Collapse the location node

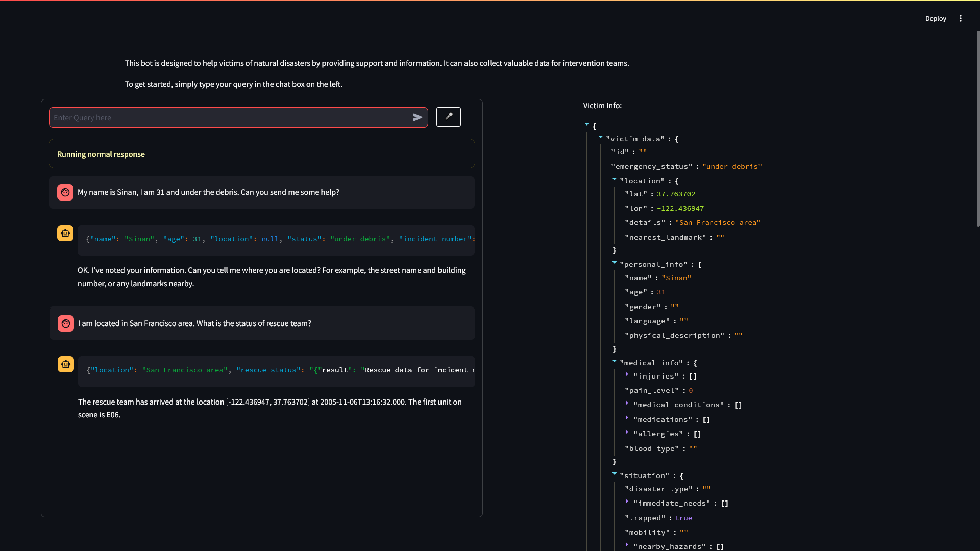615,179
